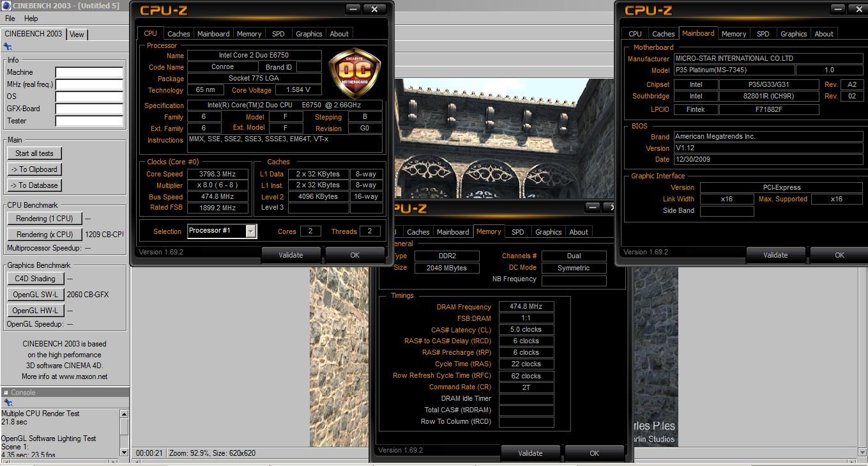Open Graphics tab in left CPU-Z window
868x466 pixels.
pos(309,34)
